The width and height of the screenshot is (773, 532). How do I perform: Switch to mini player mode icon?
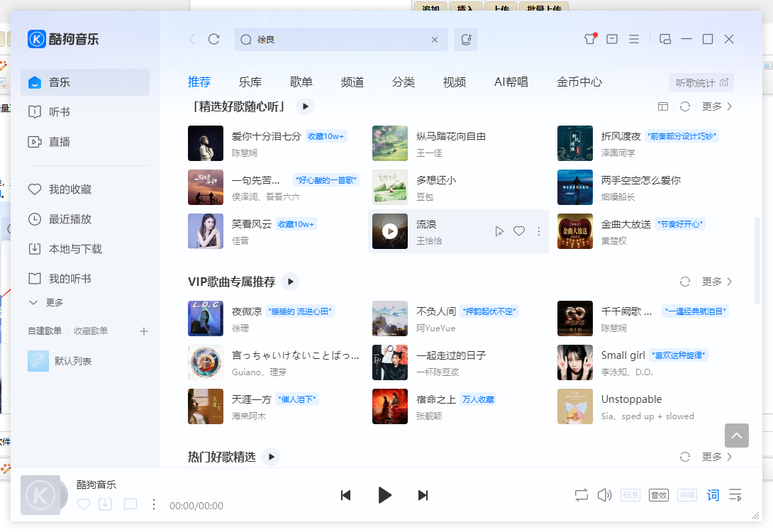pos(665,39)
